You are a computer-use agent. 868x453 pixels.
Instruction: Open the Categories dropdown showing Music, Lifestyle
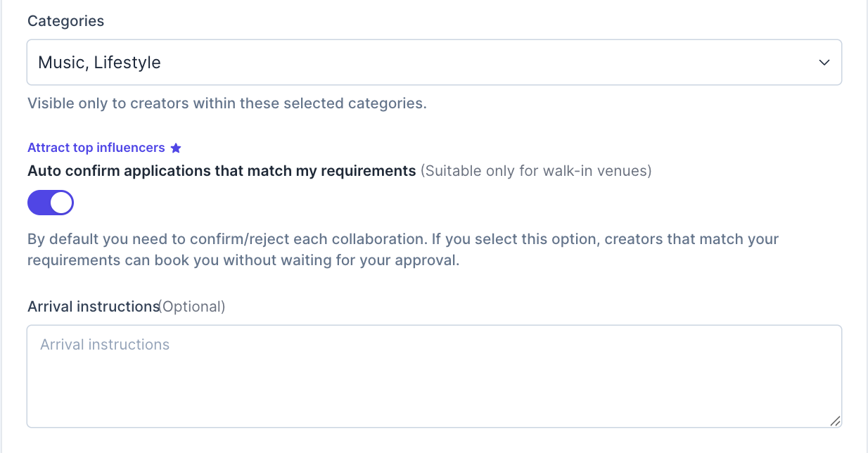[x=433, y=63]
